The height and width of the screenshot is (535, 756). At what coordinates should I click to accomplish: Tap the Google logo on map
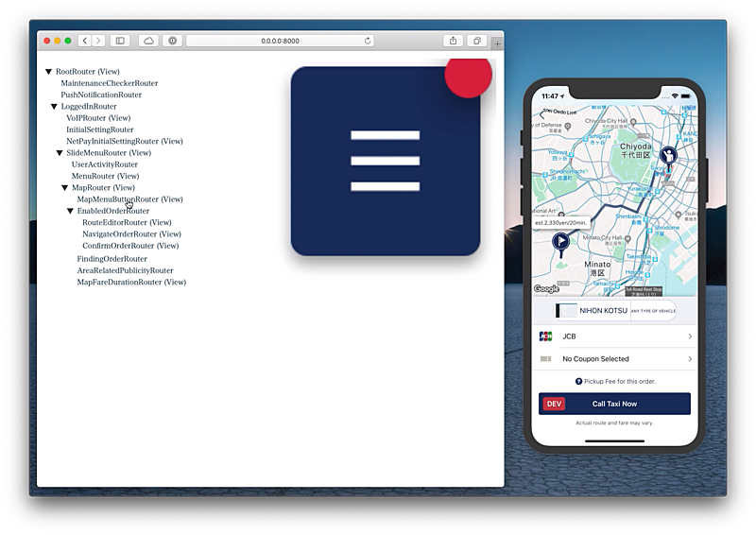tap(546, 288)
